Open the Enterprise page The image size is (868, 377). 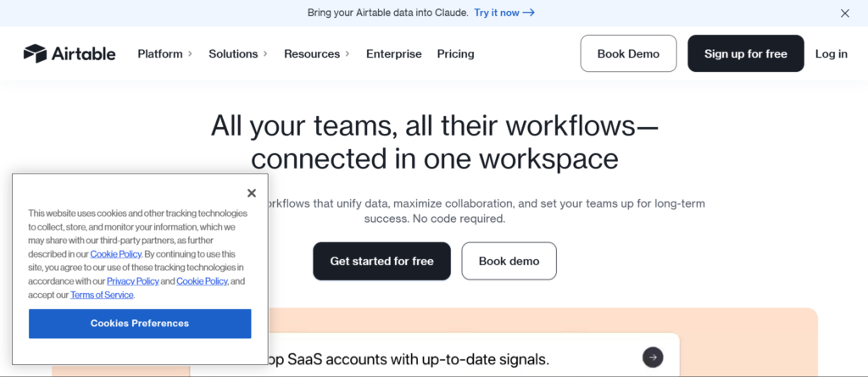tap(393, 53)
